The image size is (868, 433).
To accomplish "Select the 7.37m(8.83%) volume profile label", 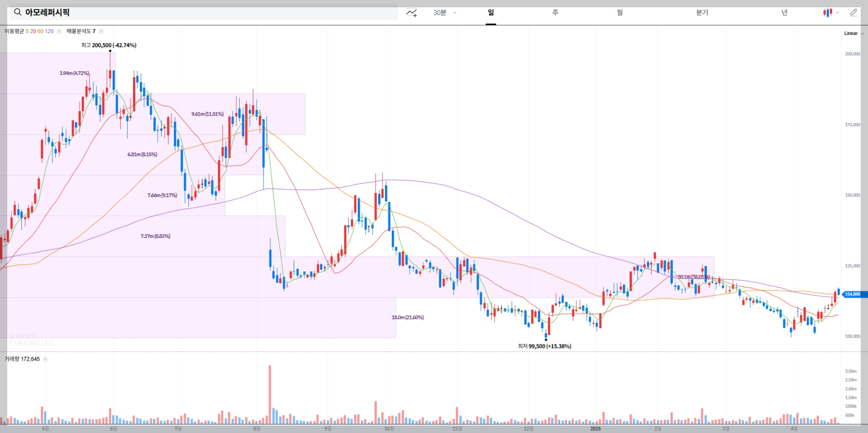I will pyautogui.click(x=155, y=236).
